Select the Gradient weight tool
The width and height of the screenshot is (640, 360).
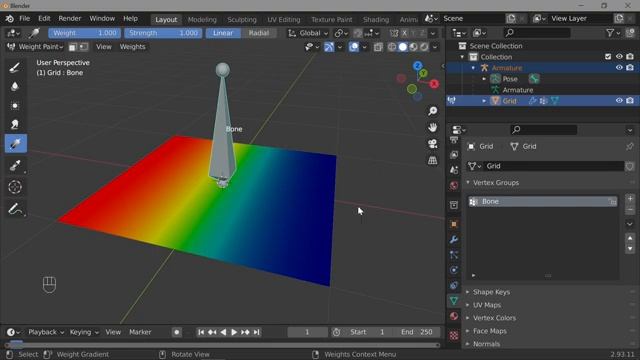[x=16, y=144]
